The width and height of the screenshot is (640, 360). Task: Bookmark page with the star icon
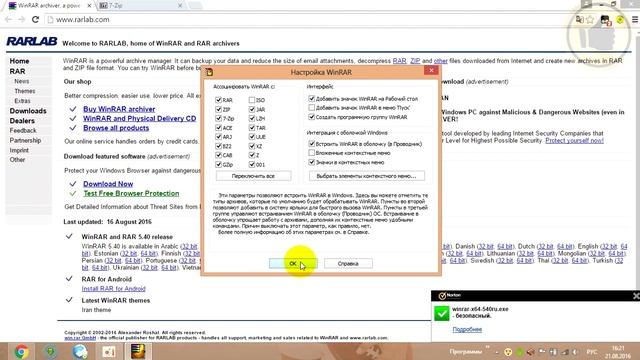click(x=590, y=20)
